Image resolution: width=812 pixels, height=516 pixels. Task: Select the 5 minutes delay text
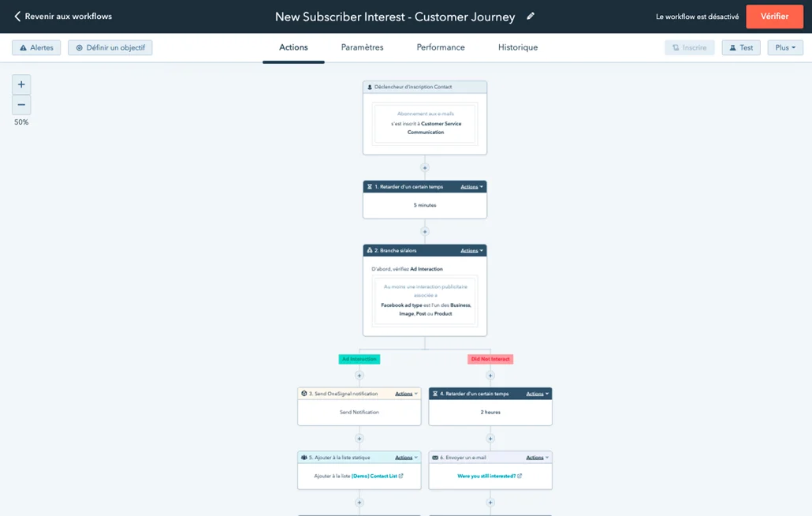click(425, 205)
